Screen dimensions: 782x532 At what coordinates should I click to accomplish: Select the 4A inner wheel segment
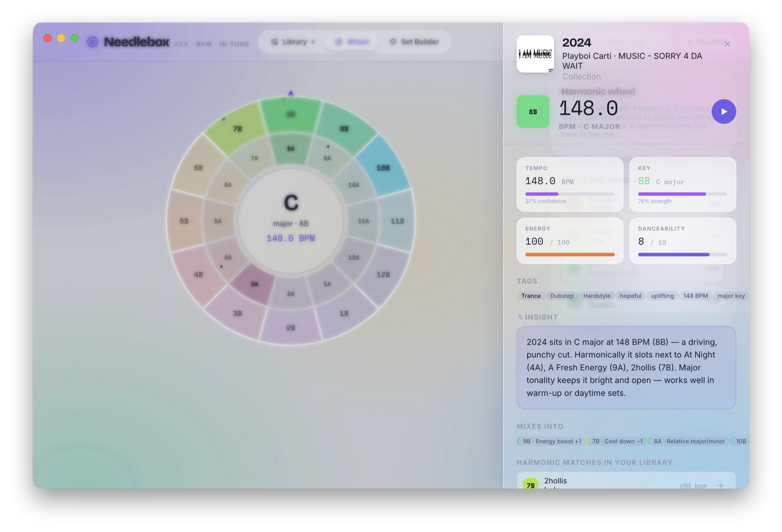click(x=228, y=257)
